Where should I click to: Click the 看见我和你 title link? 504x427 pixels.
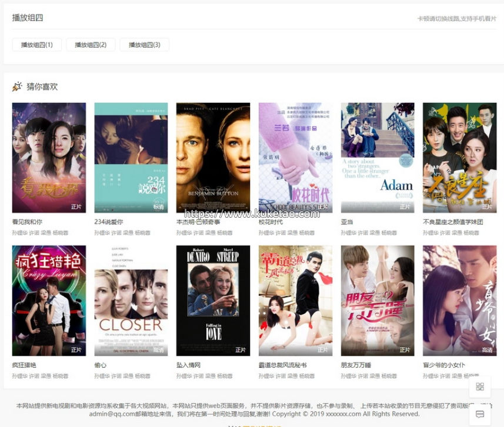point(27,222)
